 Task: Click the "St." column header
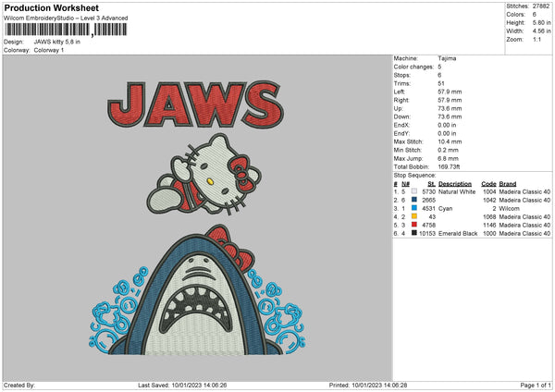point(431,184)
